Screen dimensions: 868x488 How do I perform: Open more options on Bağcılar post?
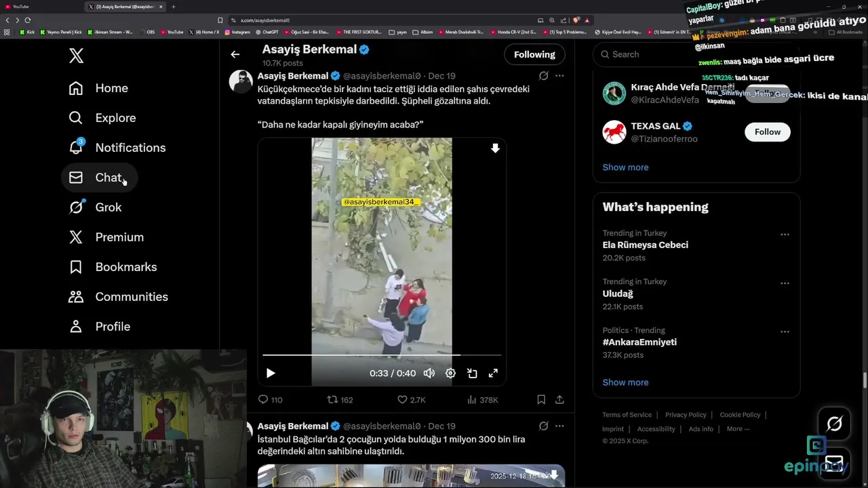click(559, 426)
